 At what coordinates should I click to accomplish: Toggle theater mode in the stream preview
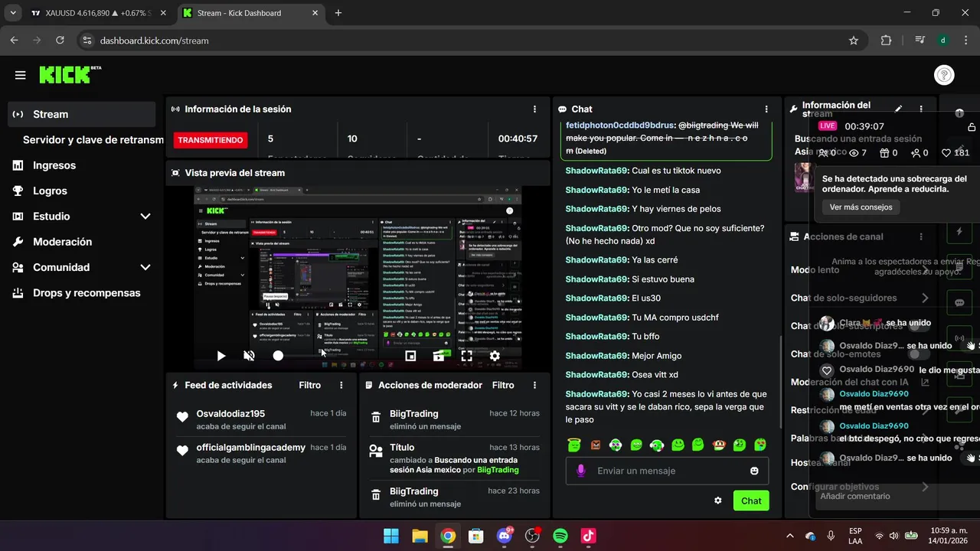coord(439,356)
